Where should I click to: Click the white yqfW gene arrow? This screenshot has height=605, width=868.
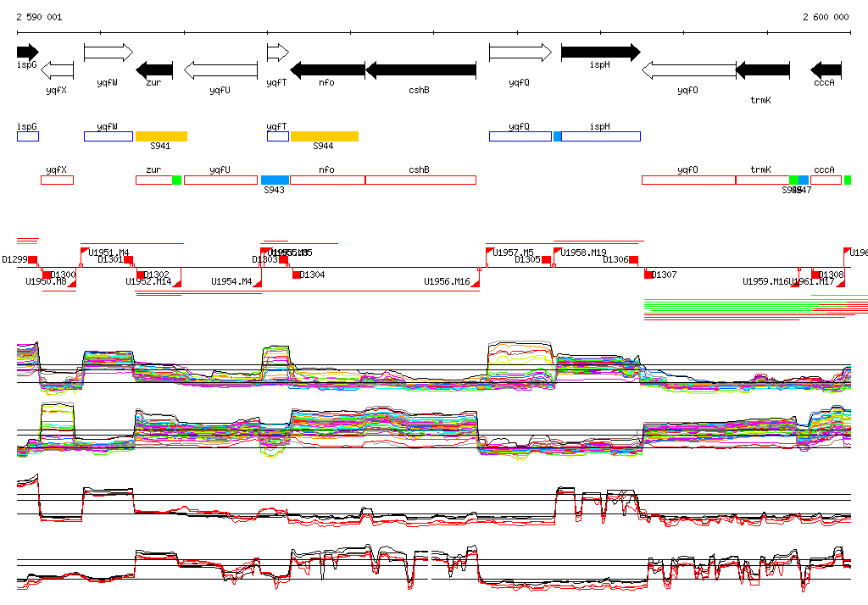(x=108, y=53)
